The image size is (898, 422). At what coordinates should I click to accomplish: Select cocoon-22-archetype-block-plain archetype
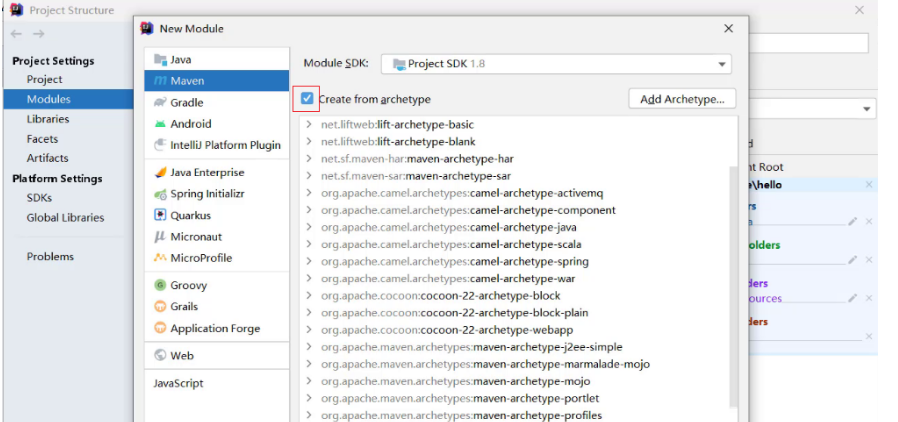click(455, 313)
